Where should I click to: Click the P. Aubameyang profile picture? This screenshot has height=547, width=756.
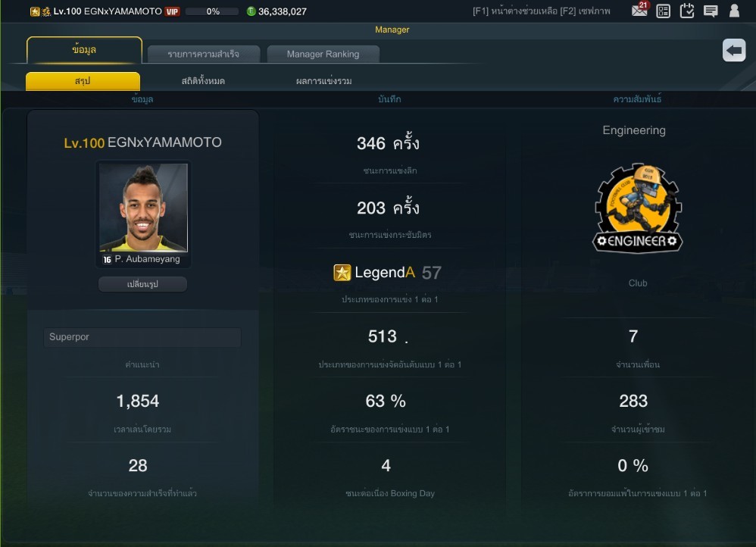pos(144,208)
